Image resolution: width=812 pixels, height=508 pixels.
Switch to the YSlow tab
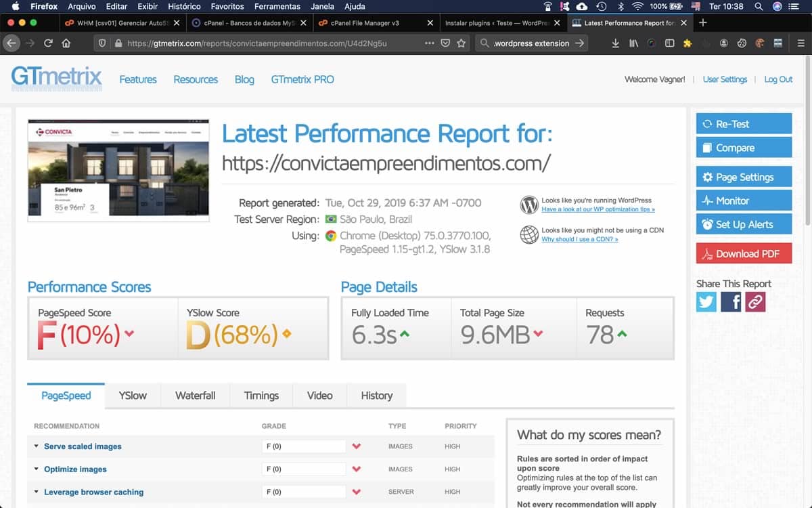[133, 396]
